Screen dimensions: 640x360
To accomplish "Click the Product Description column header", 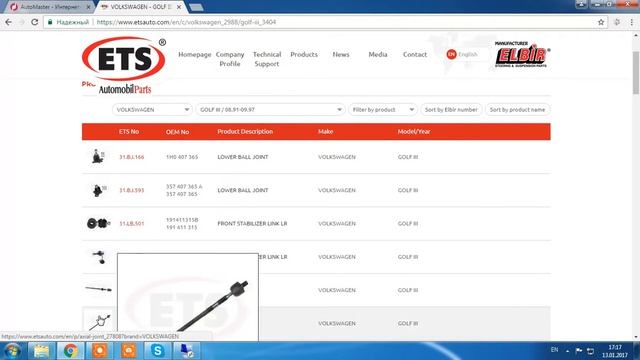I will [x=245, y=131].
